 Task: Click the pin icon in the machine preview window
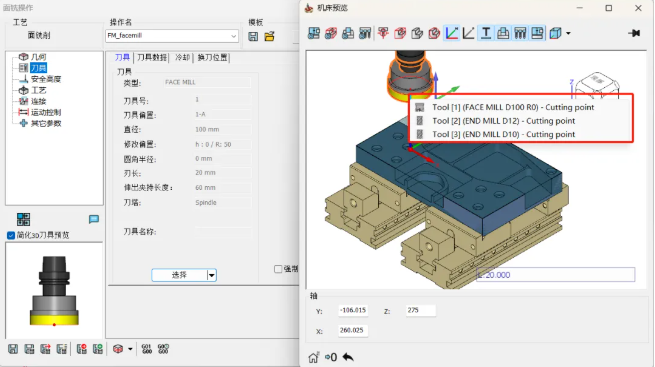[x=634, y=33]
